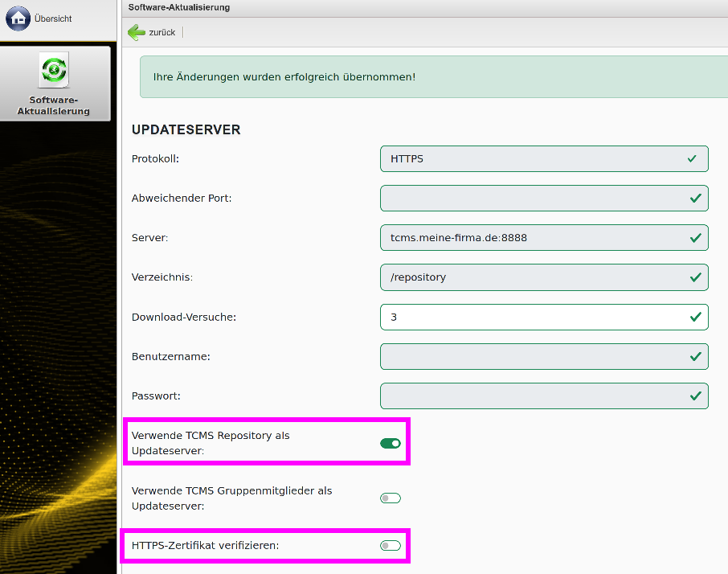Open the Software-Aktualisierung sidebar icon

tap(54, 70)
